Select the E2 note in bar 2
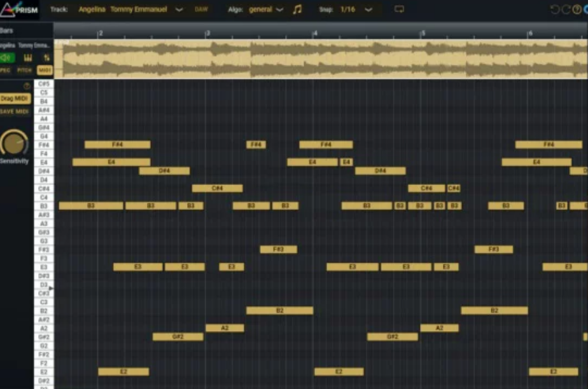Screen dimensions: 588x389 coord(123,371)
